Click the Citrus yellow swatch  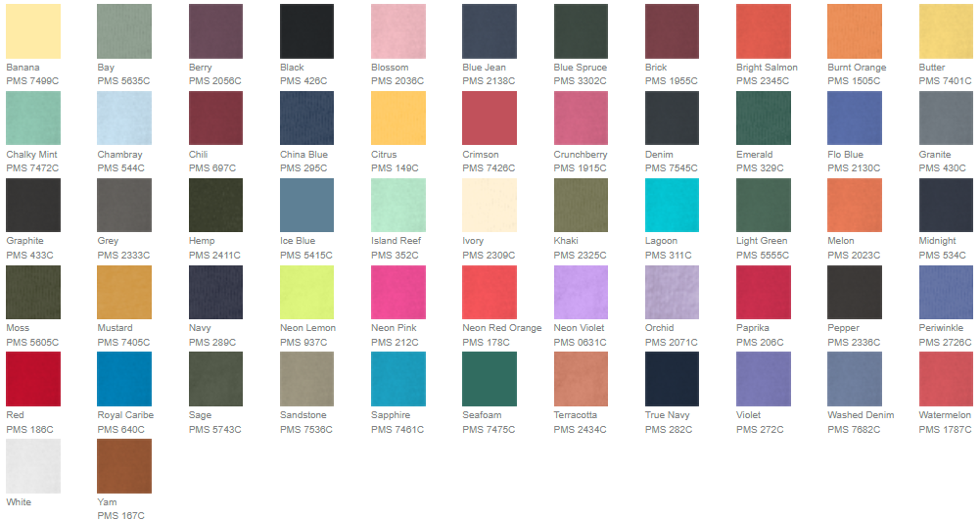tap(398, 118)
